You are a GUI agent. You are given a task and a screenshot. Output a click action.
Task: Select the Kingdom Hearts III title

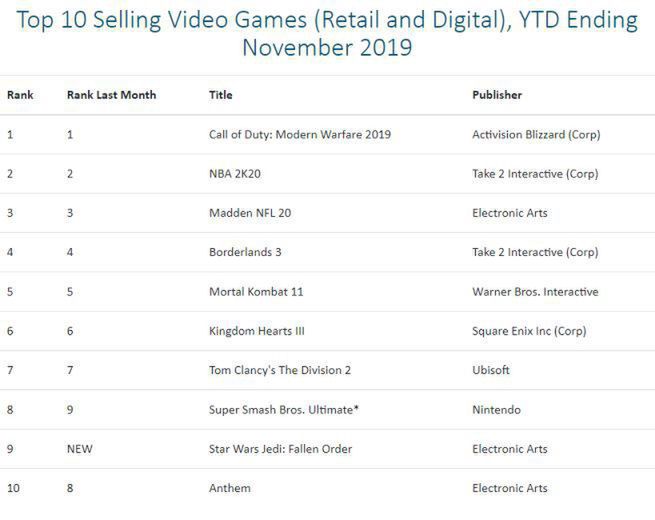[x=257, y=331]
